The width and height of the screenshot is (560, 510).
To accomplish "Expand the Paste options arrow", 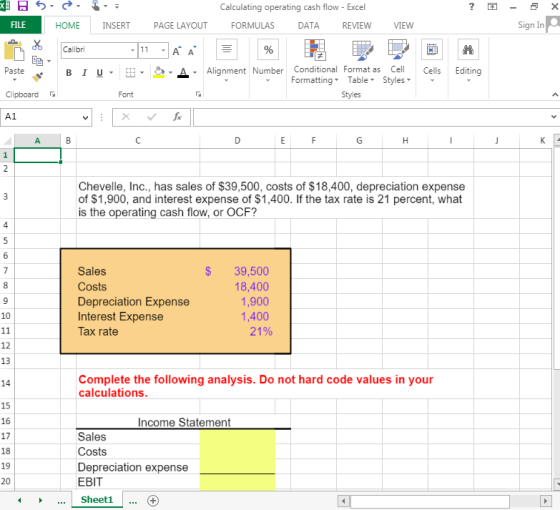I will (x=14, y=80).
